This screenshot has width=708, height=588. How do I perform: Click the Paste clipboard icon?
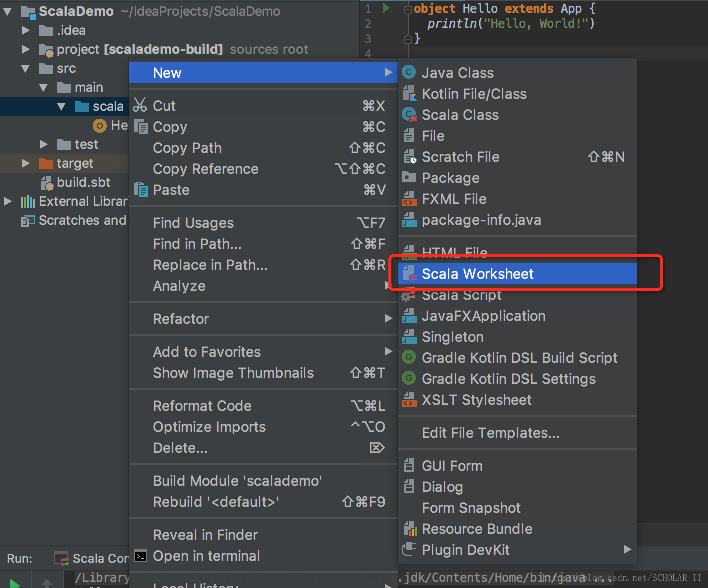coord(141,190)
